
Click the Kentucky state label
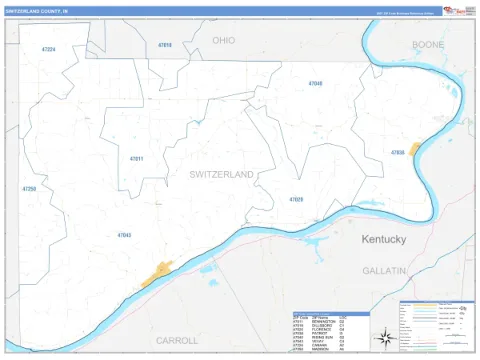point(384,239)
